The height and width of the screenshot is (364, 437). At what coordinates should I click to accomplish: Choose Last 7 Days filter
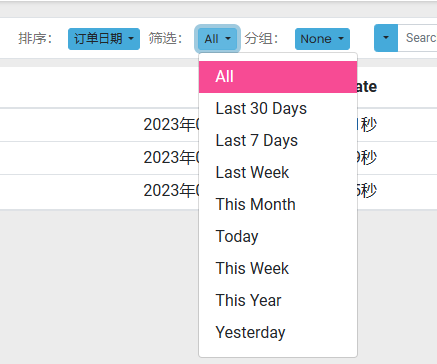pyautogui.click(x=278, y=141)
